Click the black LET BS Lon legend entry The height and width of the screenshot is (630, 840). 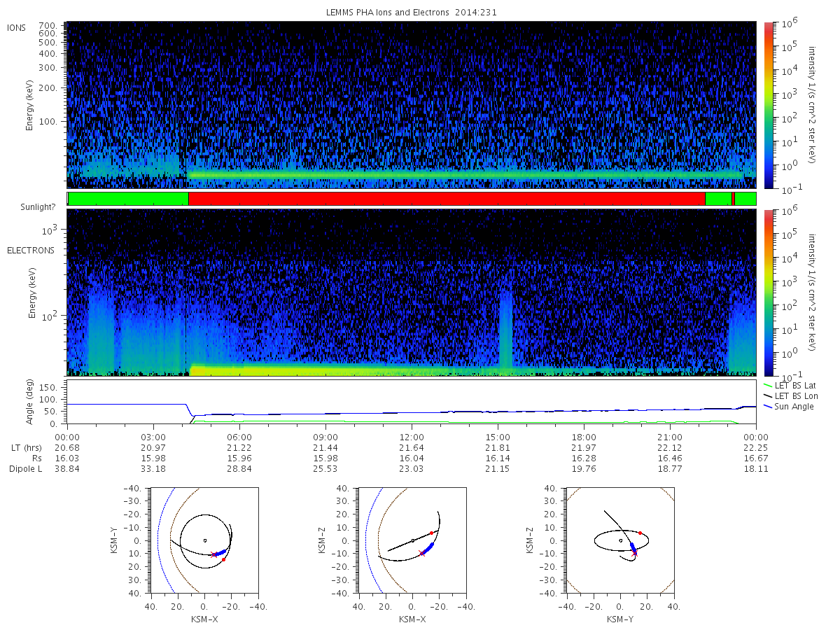click(x=791, y=395)
